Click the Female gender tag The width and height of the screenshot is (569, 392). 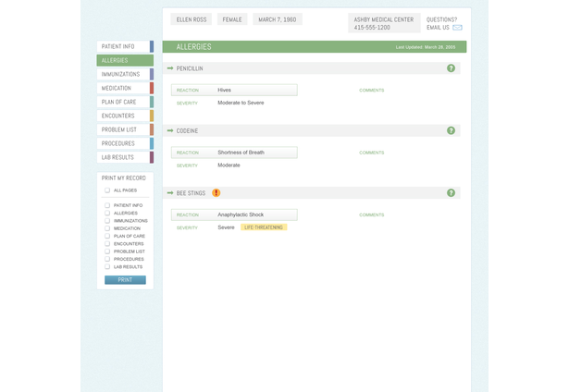click(232, 19)
